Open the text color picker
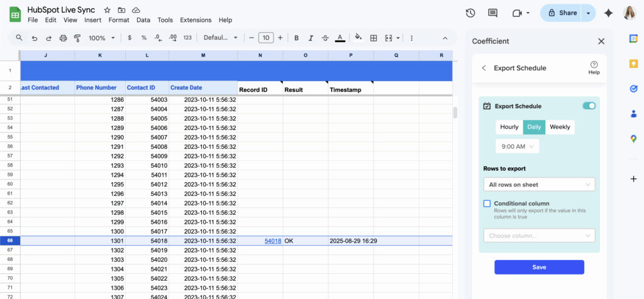Image resolution: width=644 pixels, height=299 pixels. [340, 38]
